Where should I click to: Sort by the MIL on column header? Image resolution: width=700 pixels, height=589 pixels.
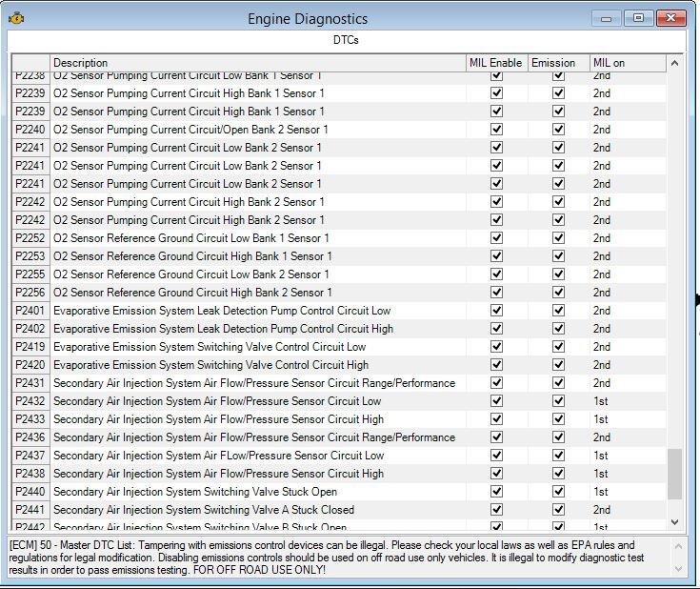tap(628, 63)
